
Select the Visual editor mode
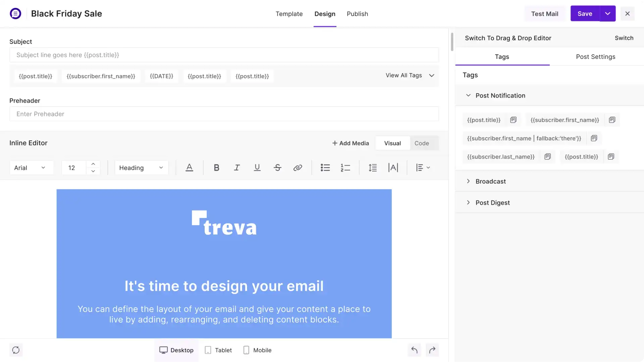point(392,143)
